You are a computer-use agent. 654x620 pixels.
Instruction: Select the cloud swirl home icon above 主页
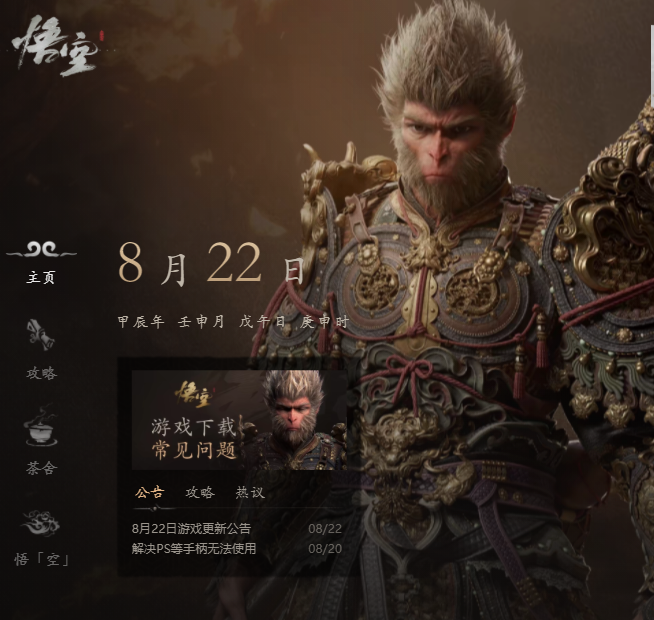click(41, 250)
